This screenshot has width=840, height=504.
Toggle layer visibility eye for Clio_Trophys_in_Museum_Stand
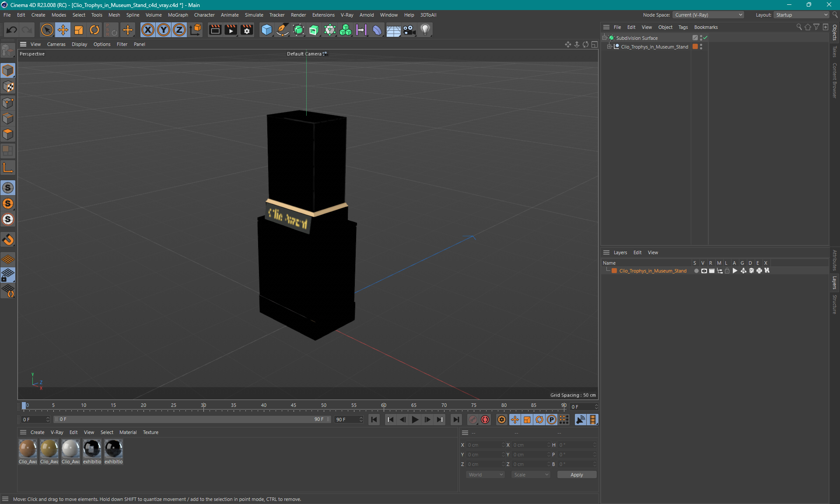tap(704, 271)
